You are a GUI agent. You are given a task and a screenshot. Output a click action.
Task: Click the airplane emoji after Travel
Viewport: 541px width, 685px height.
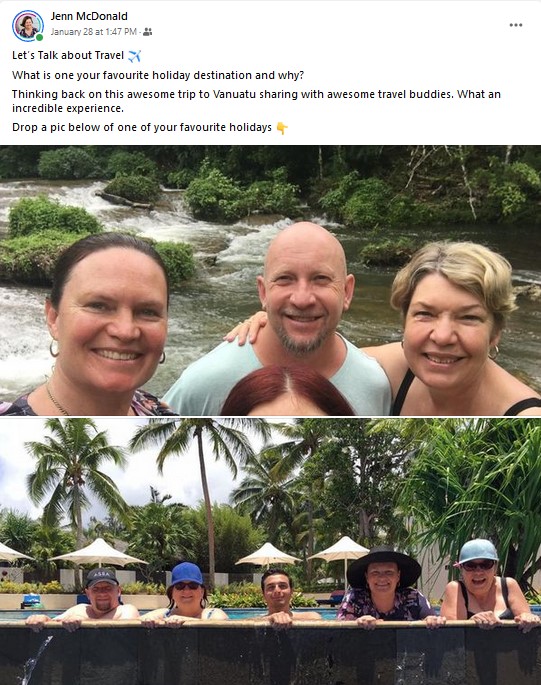click(134, 56)
